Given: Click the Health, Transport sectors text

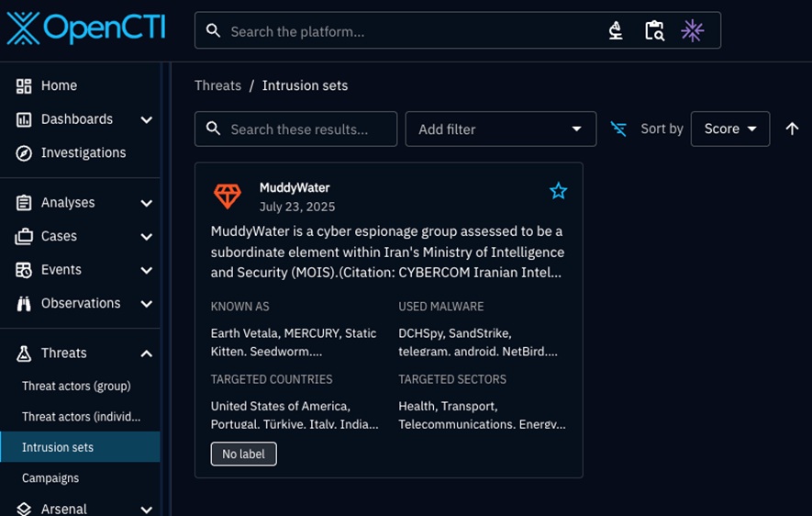Looking at the screenshot, I should coord(482,415).
